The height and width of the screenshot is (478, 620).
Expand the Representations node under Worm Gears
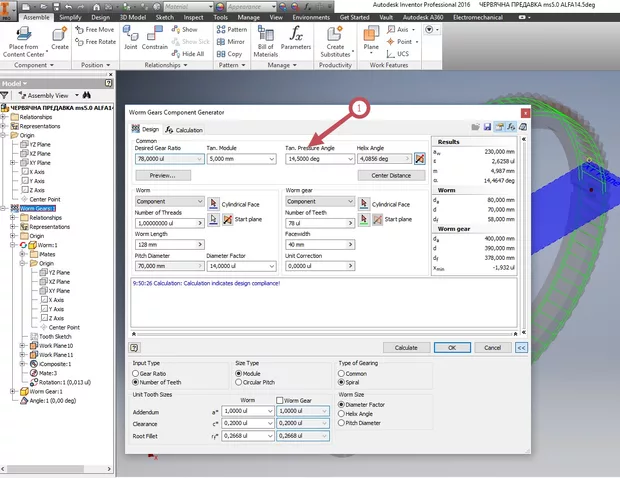[x=14, y=227]
